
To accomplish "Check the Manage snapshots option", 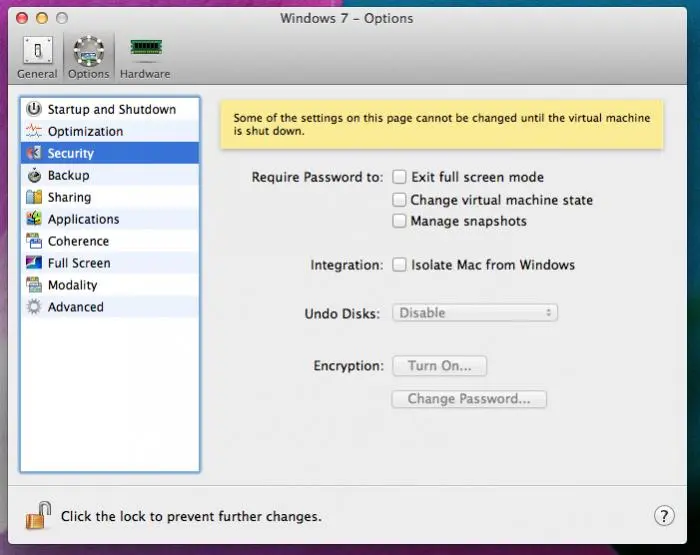I will point(400,221).
